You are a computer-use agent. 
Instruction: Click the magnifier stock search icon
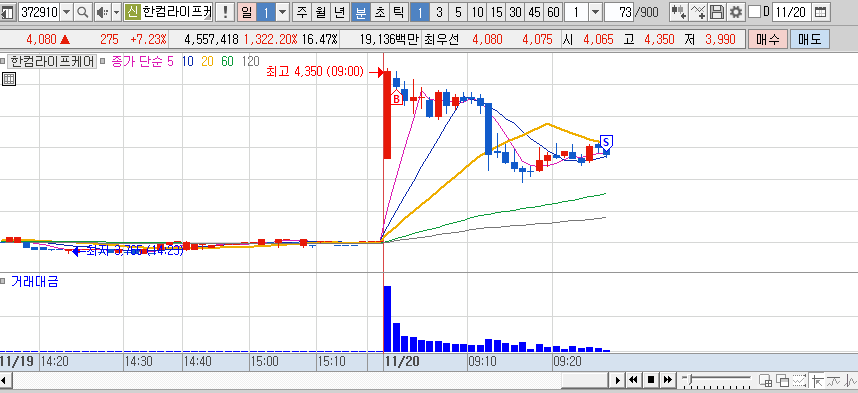[x=83, y=11]
